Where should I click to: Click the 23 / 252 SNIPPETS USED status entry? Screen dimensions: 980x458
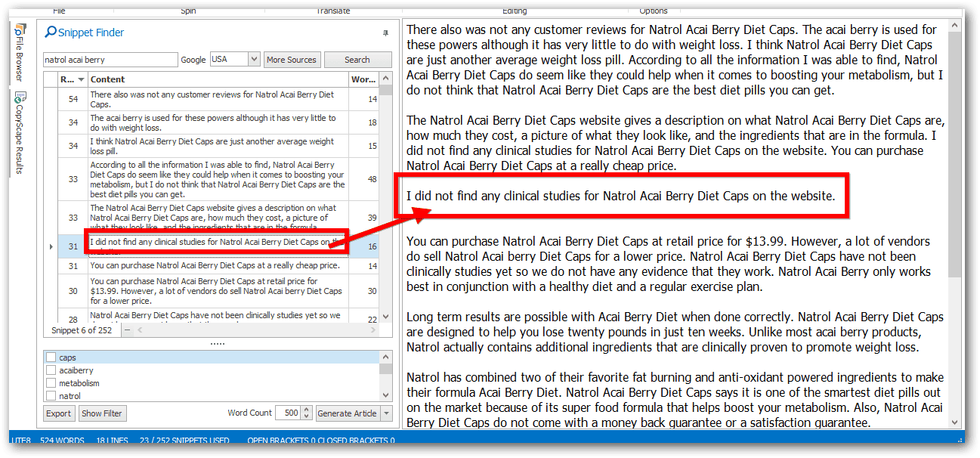click(184, 439)
